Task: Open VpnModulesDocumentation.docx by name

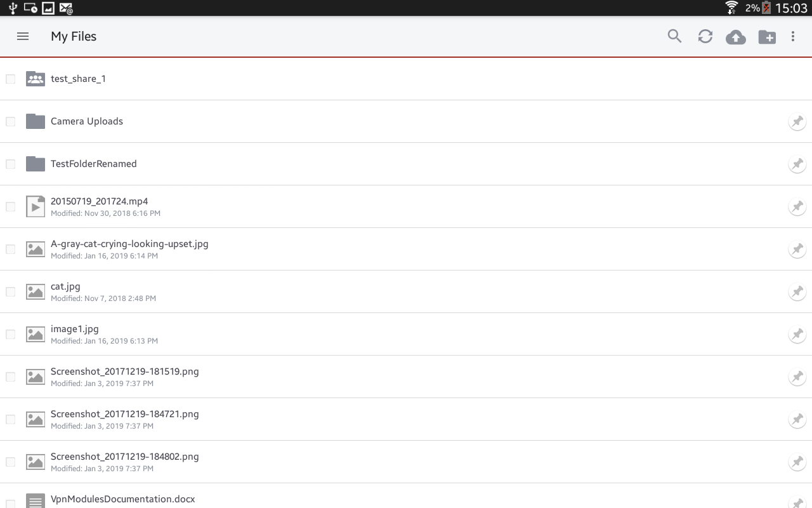Action: (123, 499)
